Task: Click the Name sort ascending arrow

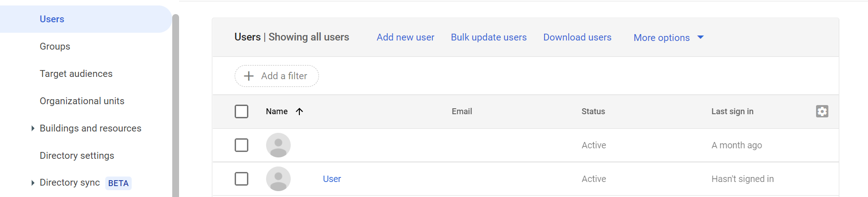Action: tap(299, 111)
